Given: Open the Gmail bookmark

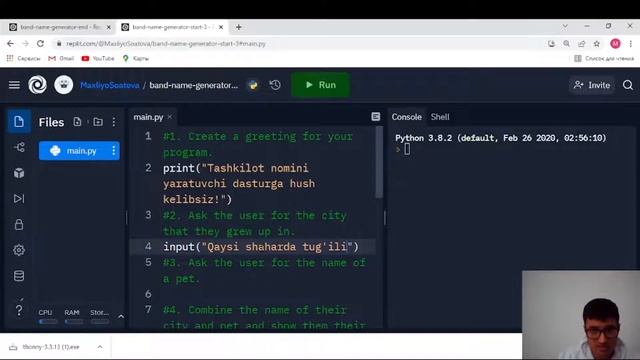Looking at the screenshot, I should (61, 58).
